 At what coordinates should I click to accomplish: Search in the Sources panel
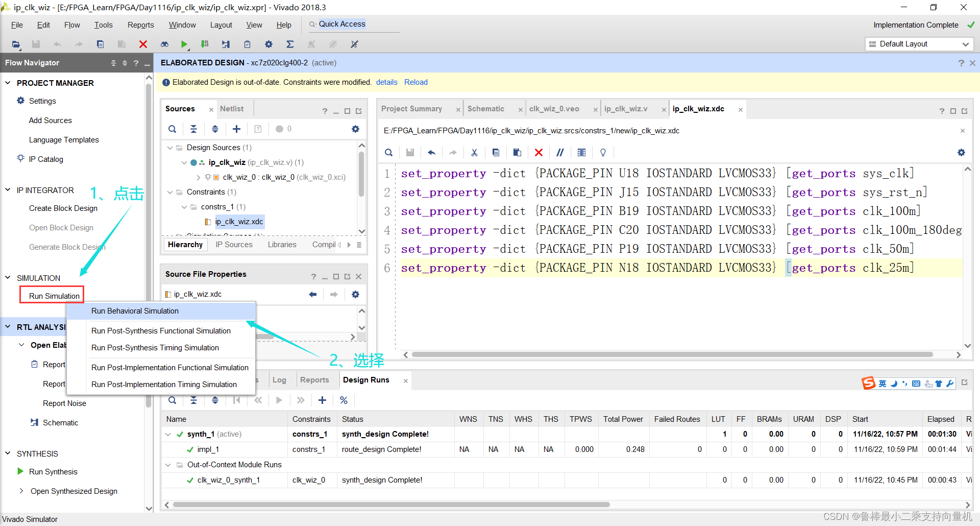[173, 129]
